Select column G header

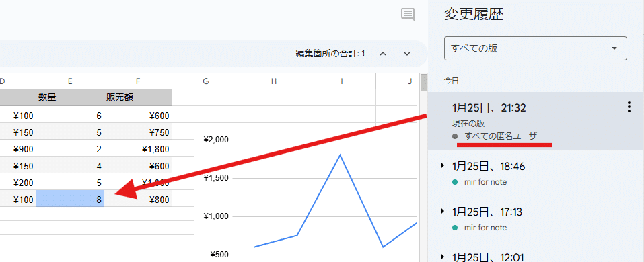click(206, 81)
